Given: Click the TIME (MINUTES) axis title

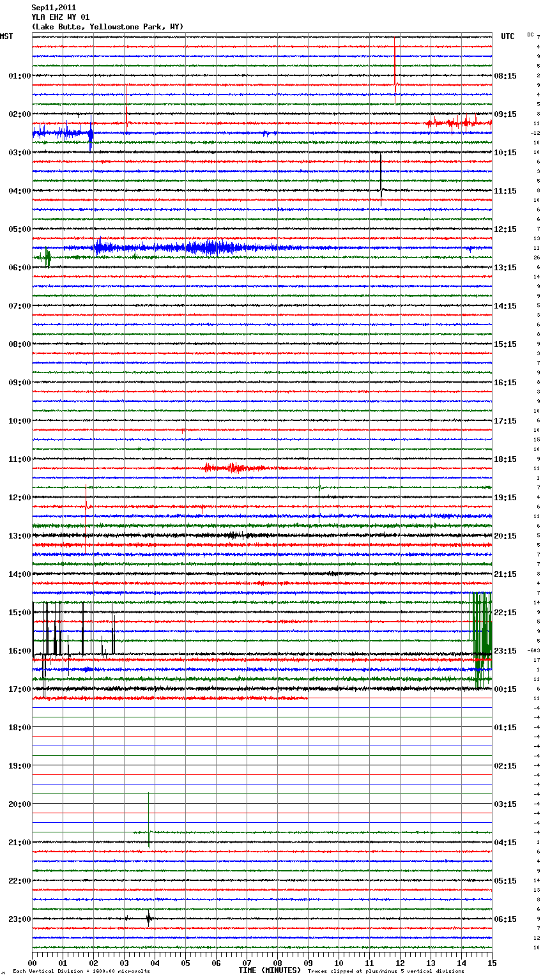Looking at the screenshot, I should [x=270, y=970].
